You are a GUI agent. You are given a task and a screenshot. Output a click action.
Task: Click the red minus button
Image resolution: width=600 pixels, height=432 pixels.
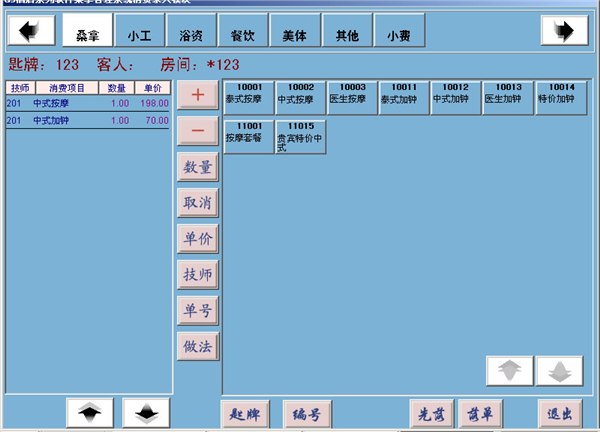[x=198, y=131]
